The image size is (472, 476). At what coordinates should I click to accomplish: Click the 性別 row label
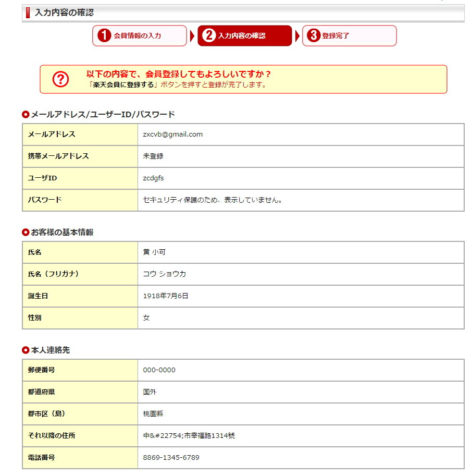[x=34, y=318]
